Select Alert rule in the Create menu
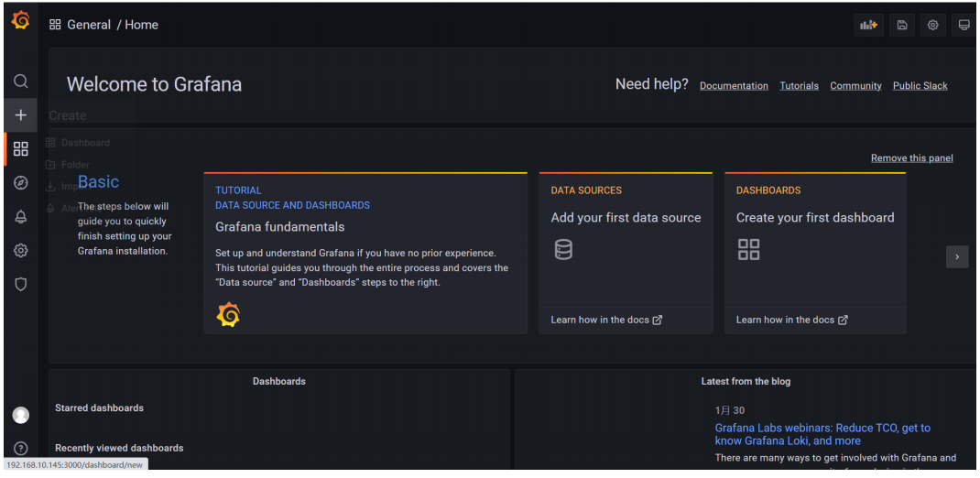 (74, 209)
